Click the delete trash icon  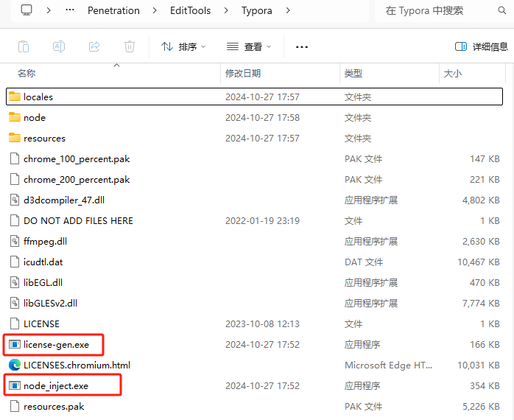(130, 46)
